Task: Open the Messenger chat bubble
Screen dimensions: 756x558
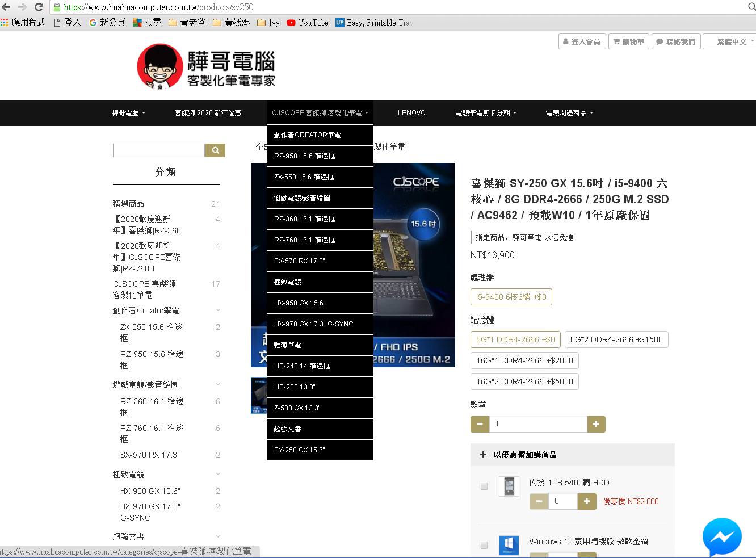Action: pos(722,537)
